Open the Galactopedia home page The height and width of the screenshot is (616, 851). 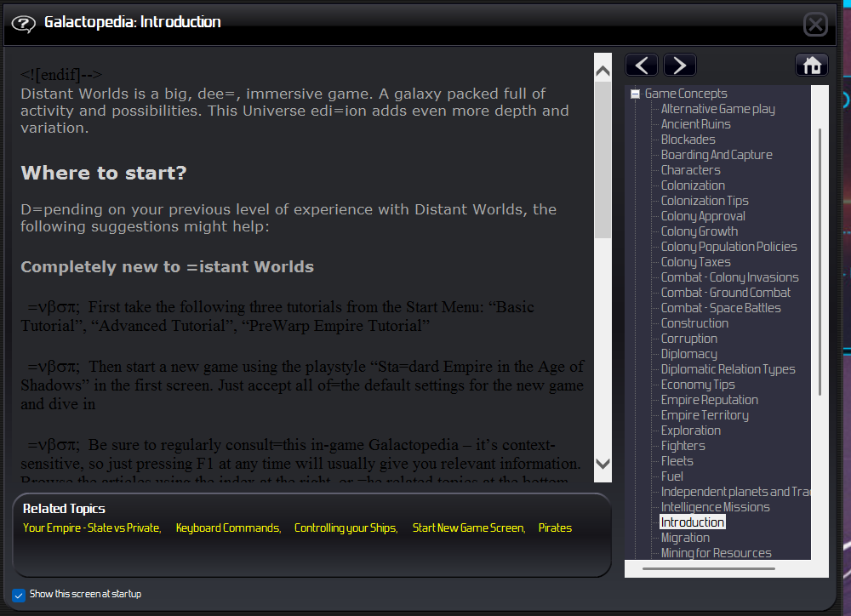coord(812,66)
